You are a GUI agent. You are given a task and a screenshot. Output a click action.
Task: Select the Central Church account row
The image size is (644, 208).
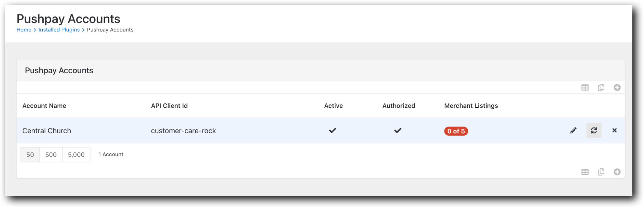pyautogui.click(x=47, y=130)
